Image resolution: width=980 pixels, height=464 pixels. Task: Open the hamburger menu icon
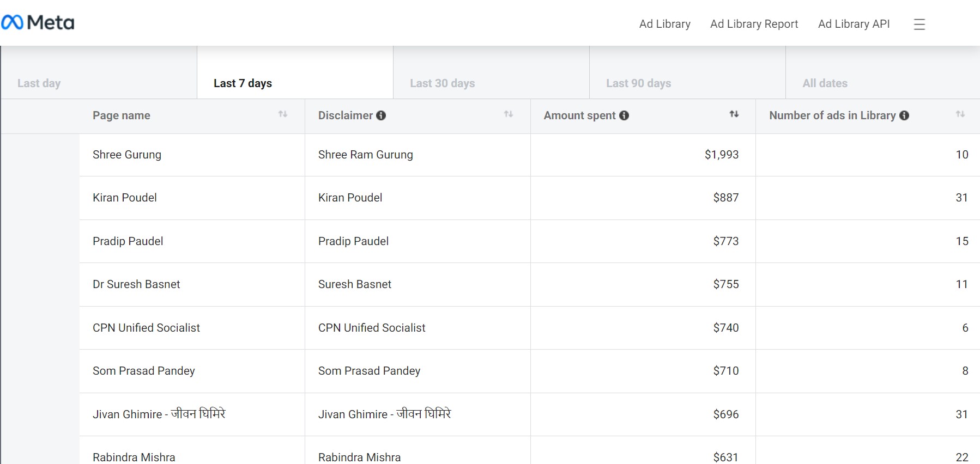pos(919,24)
